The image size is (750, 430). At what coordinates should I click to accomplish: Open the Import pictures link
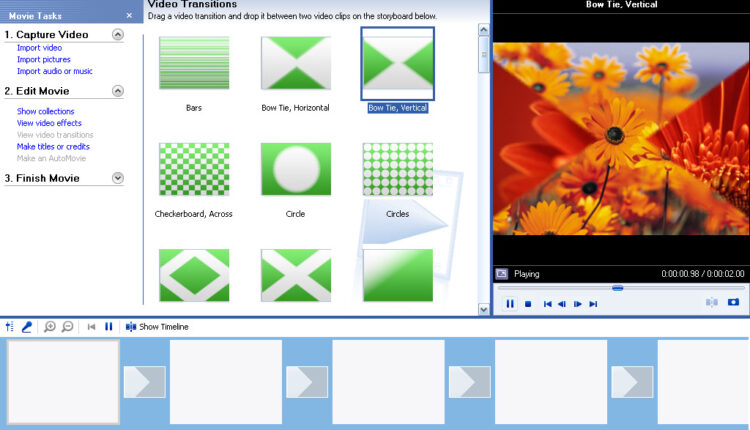pyautogui.click(x=43, y=59)
